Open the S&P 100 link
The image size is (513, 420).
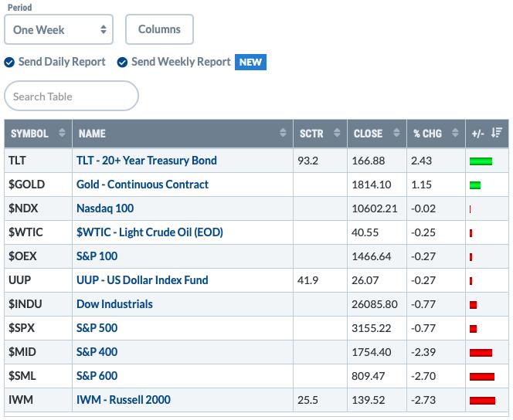[x=97, y=256]
